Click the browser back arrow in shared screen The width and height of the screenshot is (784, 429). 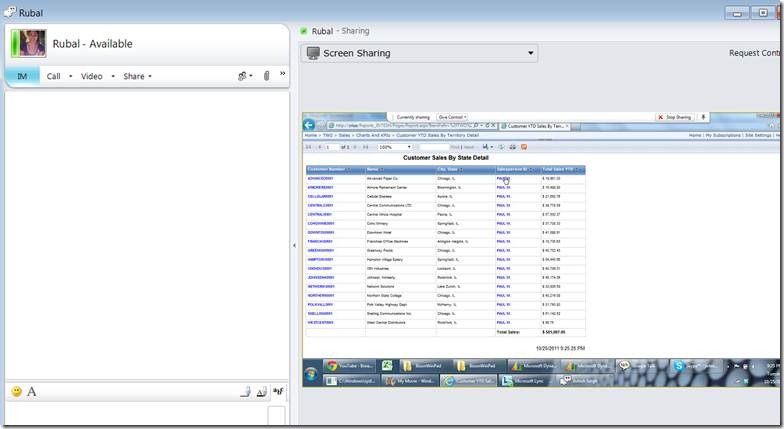tap(311, 126)
